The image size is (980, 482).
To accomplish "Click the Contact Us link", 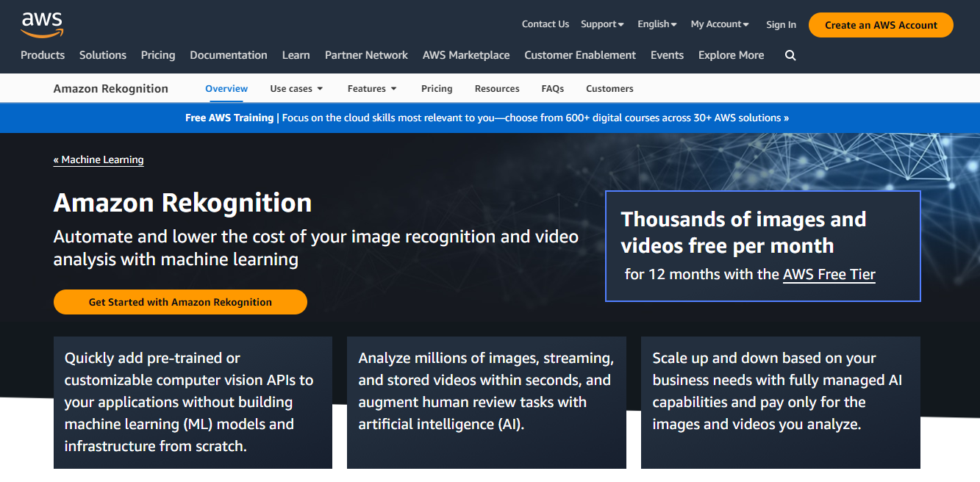I will (x=546, y=24).
